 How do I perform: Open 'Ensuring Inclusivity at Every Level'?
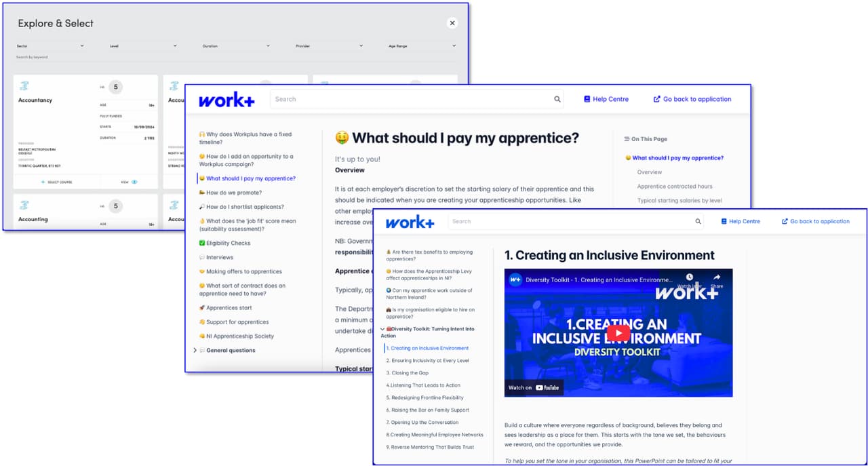427,361
